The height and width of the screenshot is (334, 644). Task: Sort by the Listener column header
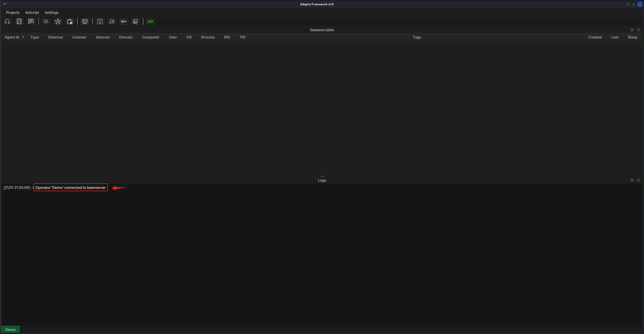79,37
